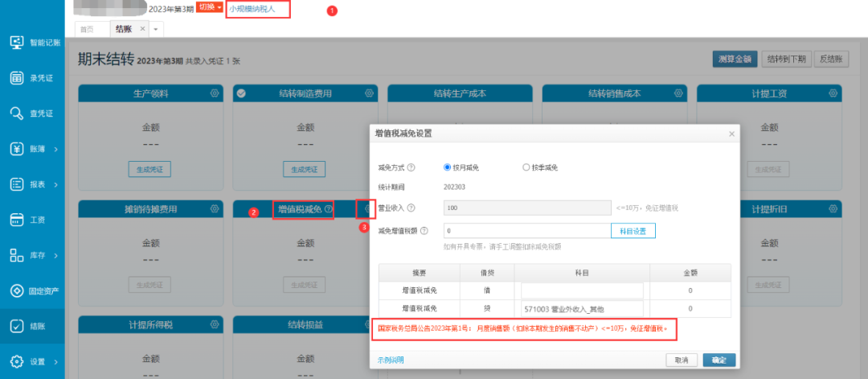868x379 pixels.
Task: Expand the 设置 sidebar submenu
Action: [56, 362]
